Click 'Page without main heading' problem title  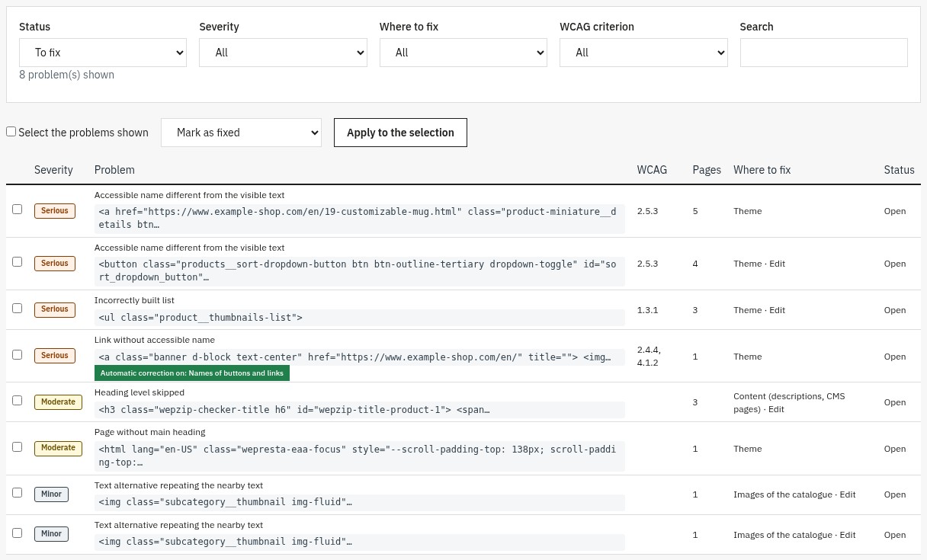pos(150,432)
